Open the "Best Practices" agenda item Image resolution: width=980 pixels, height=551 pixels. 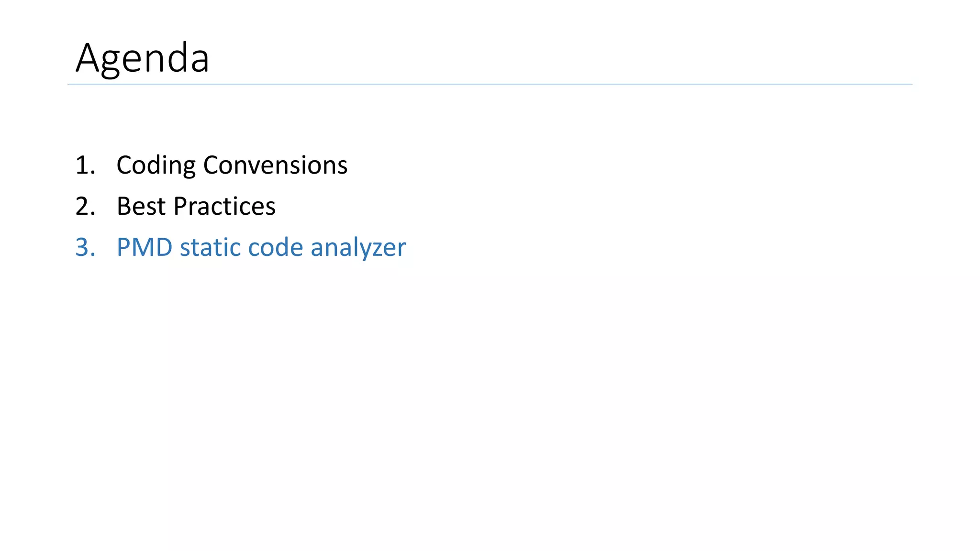coord(196,206)
